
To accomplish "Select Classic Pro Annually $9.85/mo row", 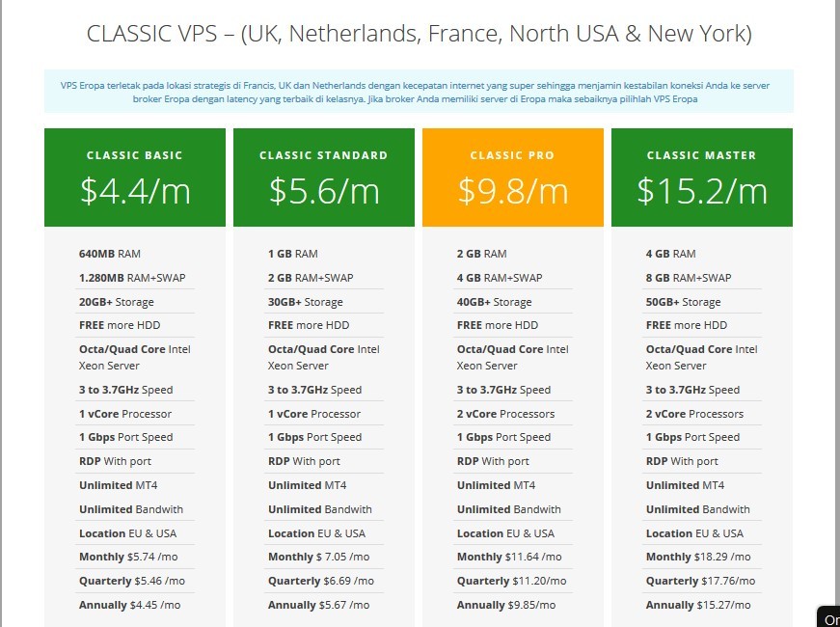I will [505, 605].
